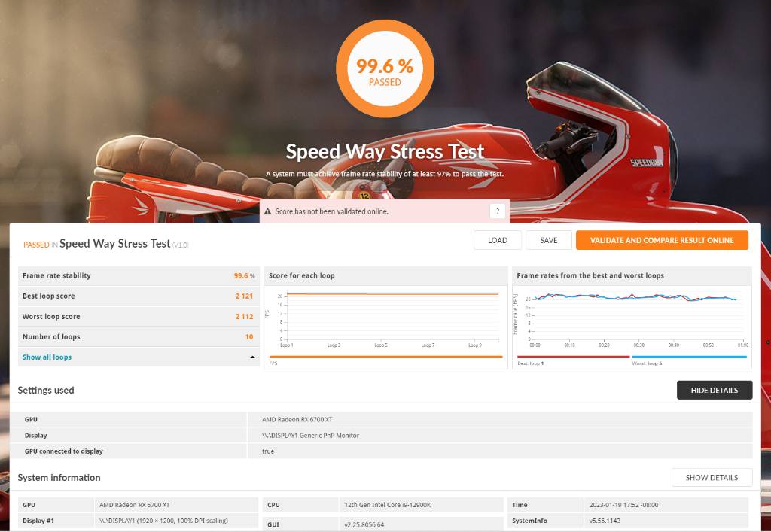Select the SystemInfo version v5.56.1143
The image size is (771, 532).
605,521
